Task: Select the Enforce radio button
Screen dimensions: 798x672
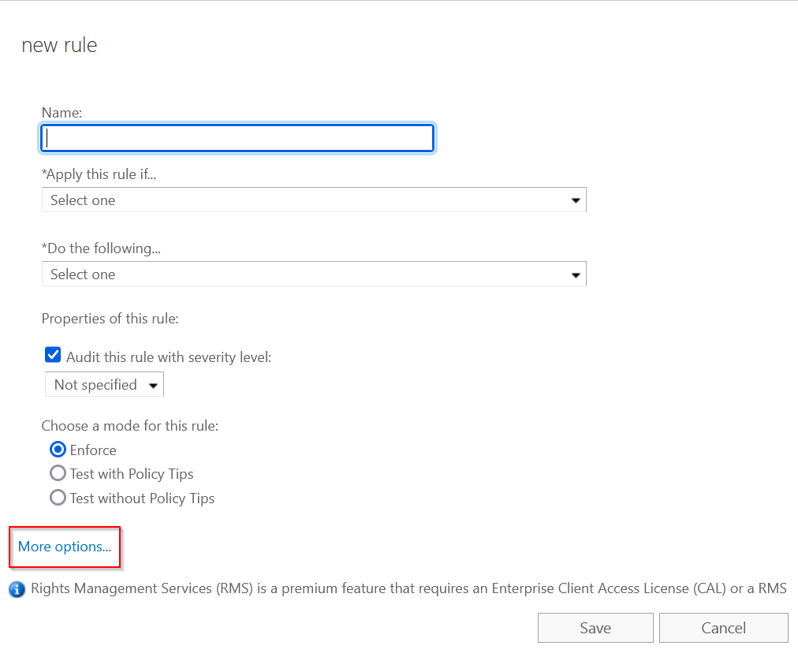Action: (x=58, y=450)
